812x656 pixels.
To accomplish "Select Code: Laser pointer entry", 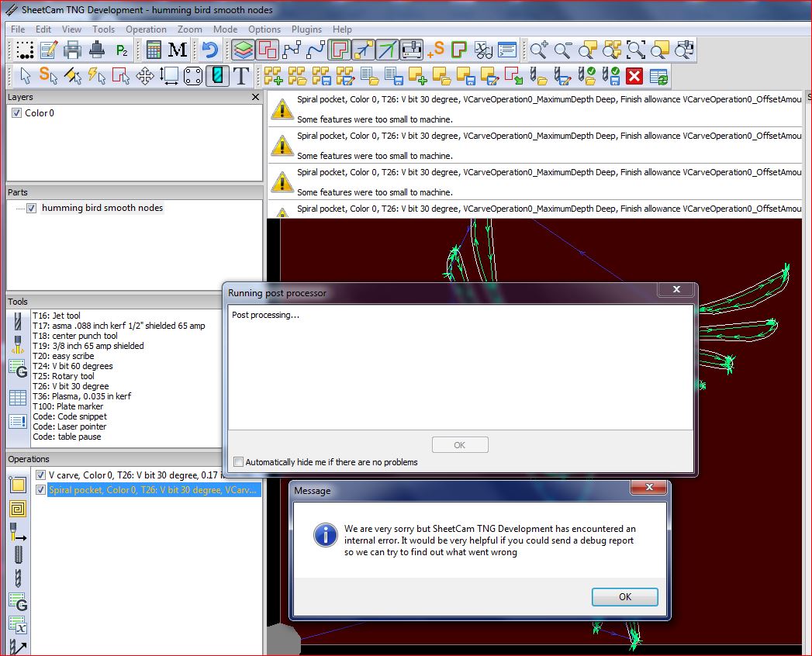I will click(69, 426).
